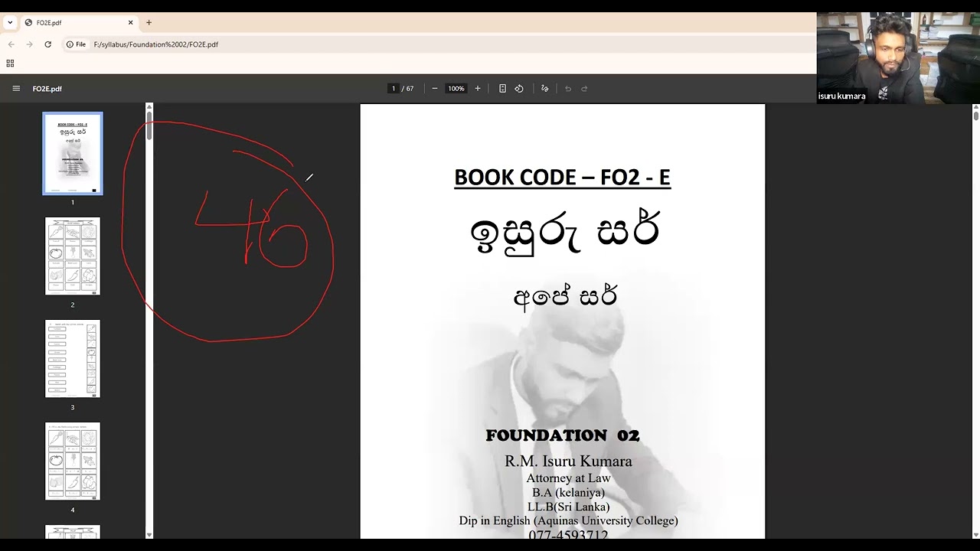
Task: Edit the current page number field
Action: 394,89
